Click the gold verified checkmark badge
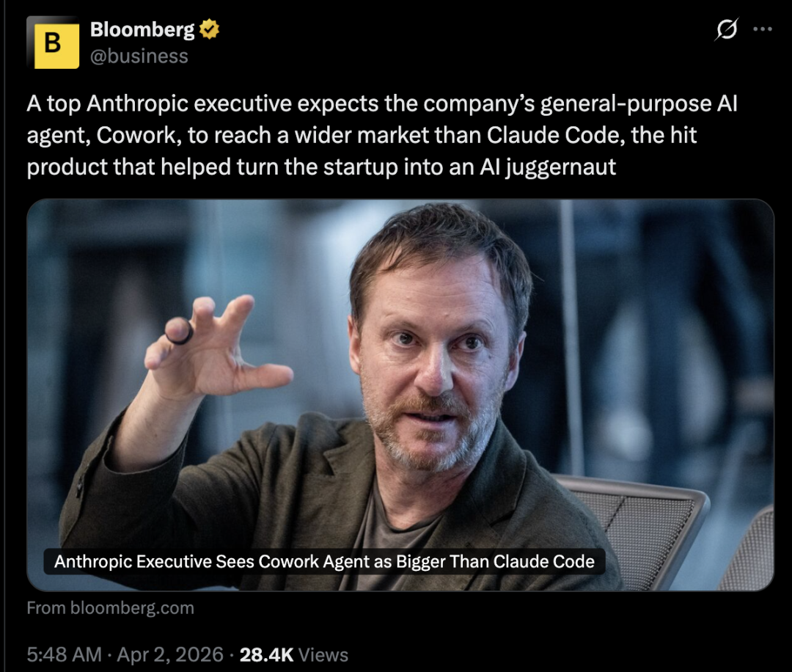 (210, 30)
